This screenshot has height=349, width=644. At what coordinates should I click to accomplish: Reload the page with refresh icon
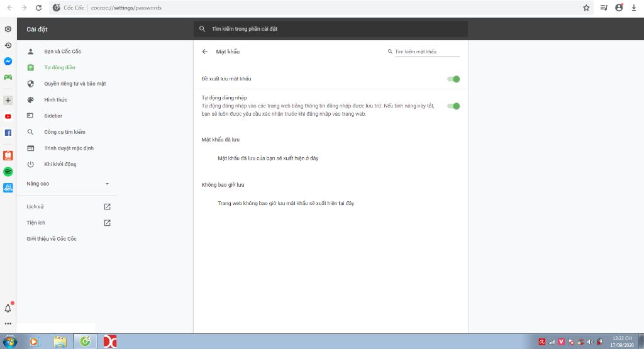(38, 8)
